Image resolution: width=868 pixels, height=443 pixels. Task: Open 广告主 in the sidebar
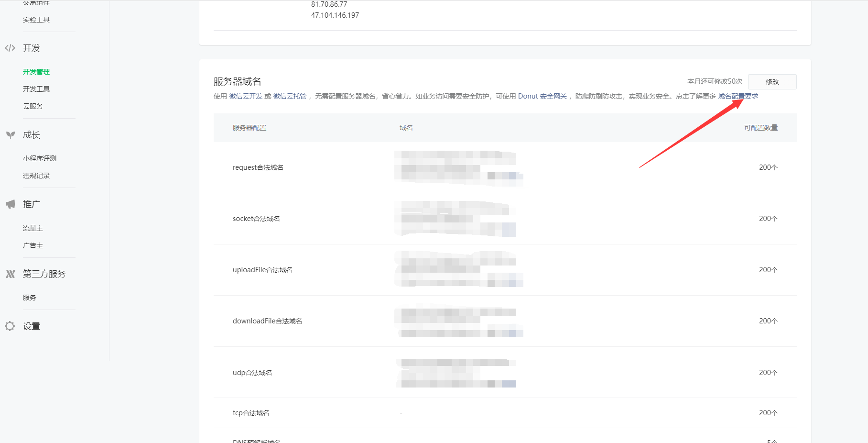33,245
